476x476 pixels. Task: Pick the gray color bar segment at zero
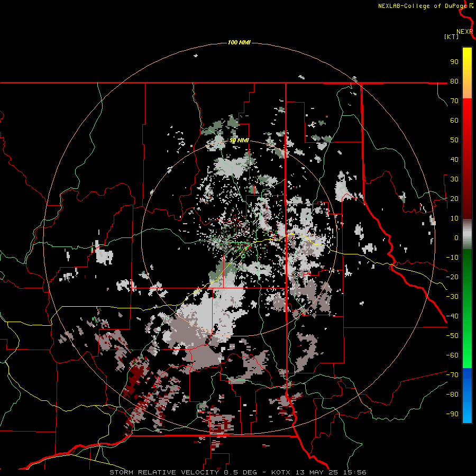click(467, 234)
